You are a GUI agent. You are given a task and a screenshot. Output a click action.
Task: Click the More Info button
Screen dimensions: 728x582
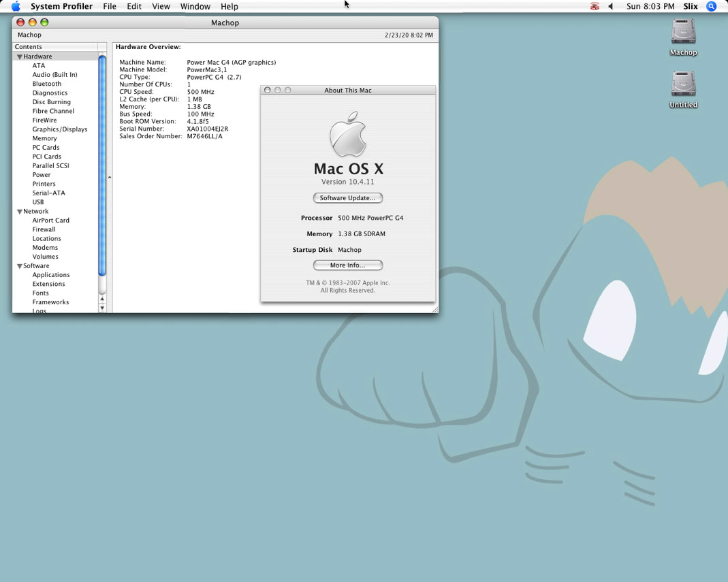348,265
